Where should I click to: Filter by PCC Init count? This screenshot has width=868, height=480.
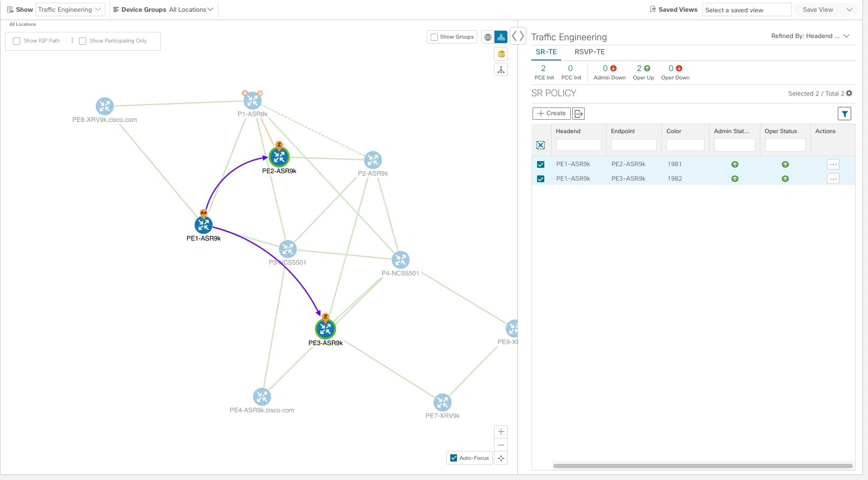(x=571, y=72)
